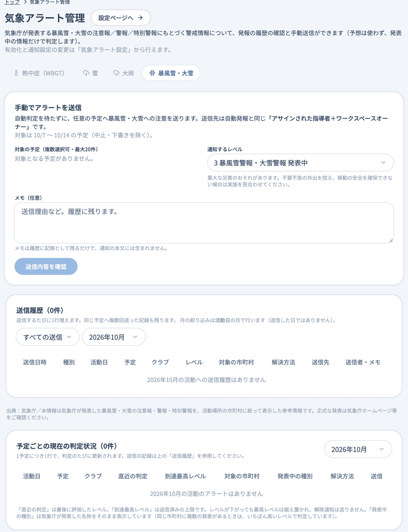The image size is (408, 532).
Task: Click the 気象アラート管理 page title
Action: tap(45, 18)
